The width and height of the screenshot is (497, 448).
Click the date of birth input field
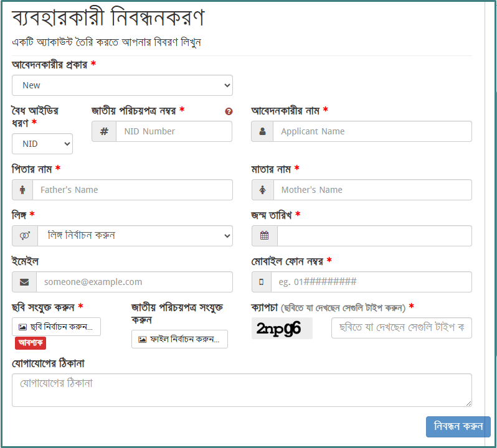pyautogui.click(x=374, y=236)
